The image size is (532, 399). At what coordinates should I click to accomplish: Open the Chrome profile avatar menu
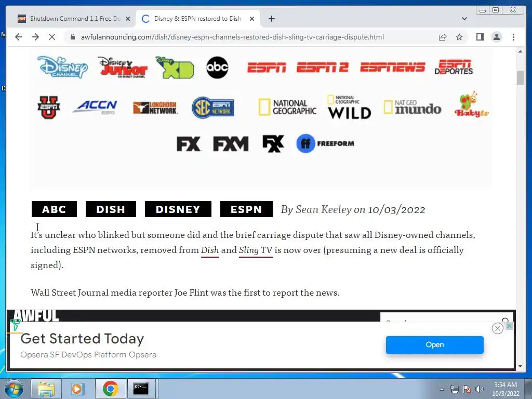pos(496,37)
